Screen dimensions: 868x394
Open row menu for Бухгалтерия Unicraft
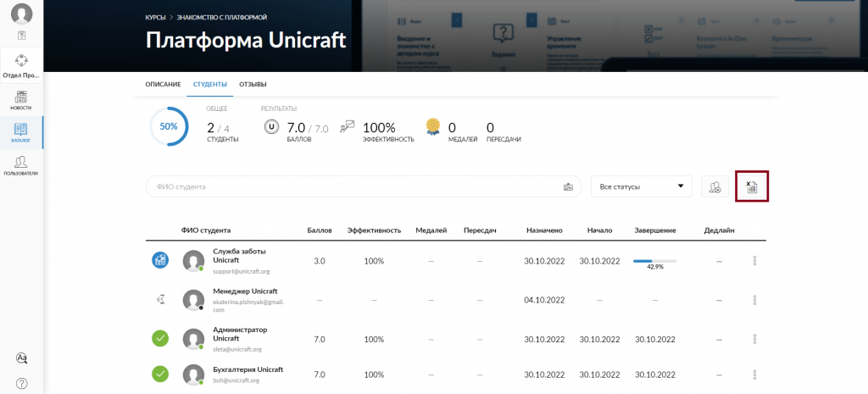[x=754, y=375]
